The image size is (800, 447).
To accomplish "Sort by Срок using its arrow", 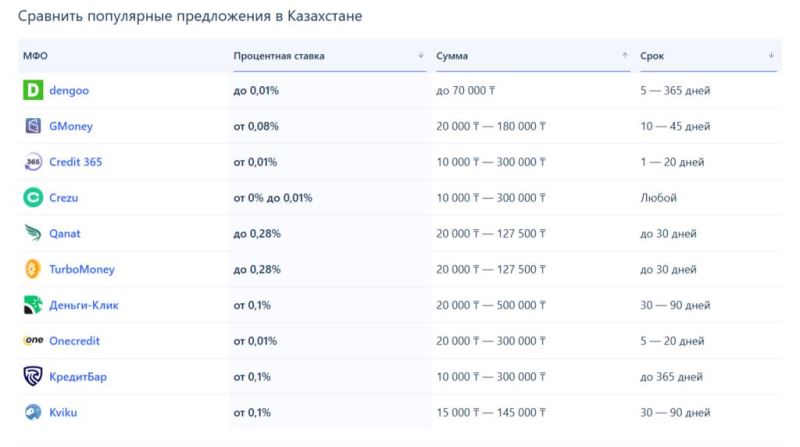I will point(771,56).
